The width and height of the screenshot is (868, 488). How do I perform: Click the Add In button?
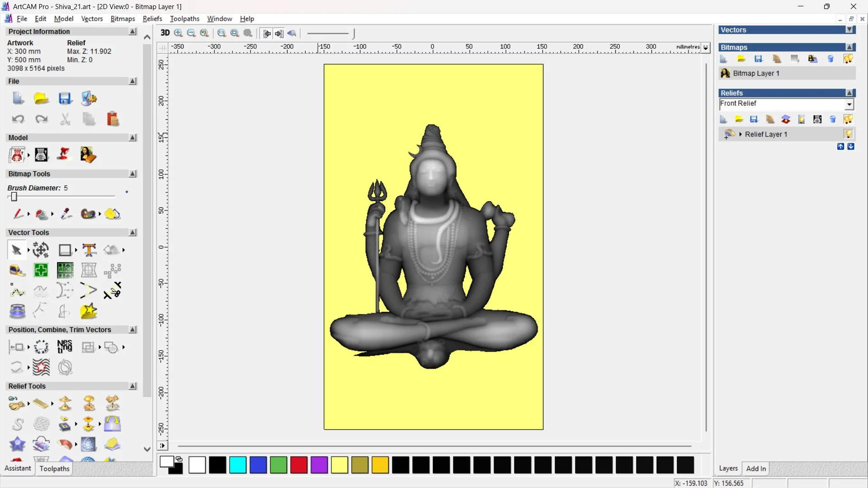pyautogui.click(x=756, y=469)
